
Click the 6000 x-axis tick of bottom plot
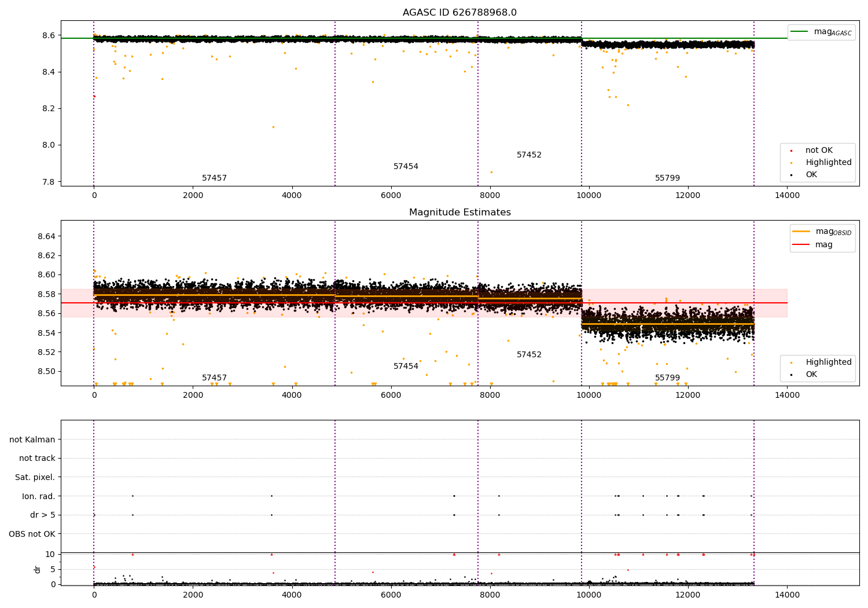(391, 595)
